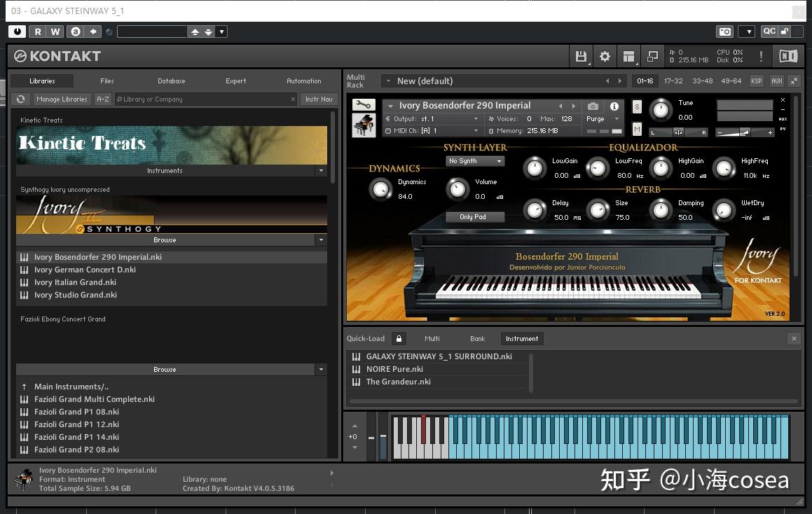The image size is (812, 514).
Task: Click the instrument volume slider
Action: (x=745, y=132)
